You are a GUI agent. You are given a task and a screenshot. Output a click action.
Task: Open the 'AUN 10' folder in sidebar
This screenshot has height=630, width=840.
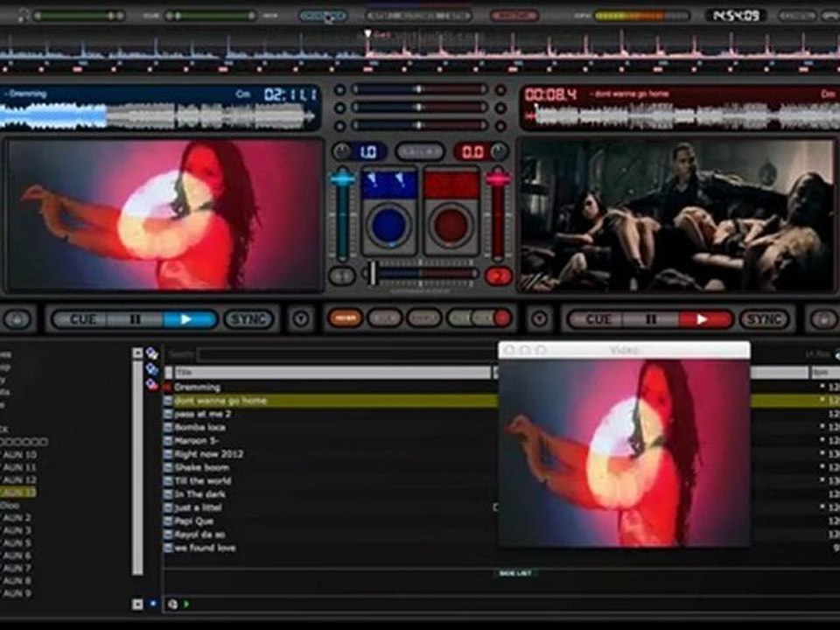19,455
